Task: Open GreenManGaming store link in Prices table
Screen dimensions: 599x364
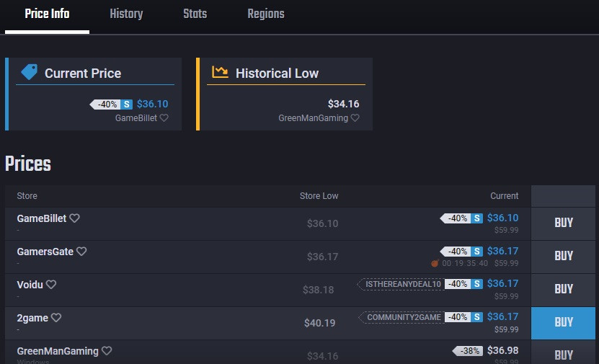Action: 58,351
